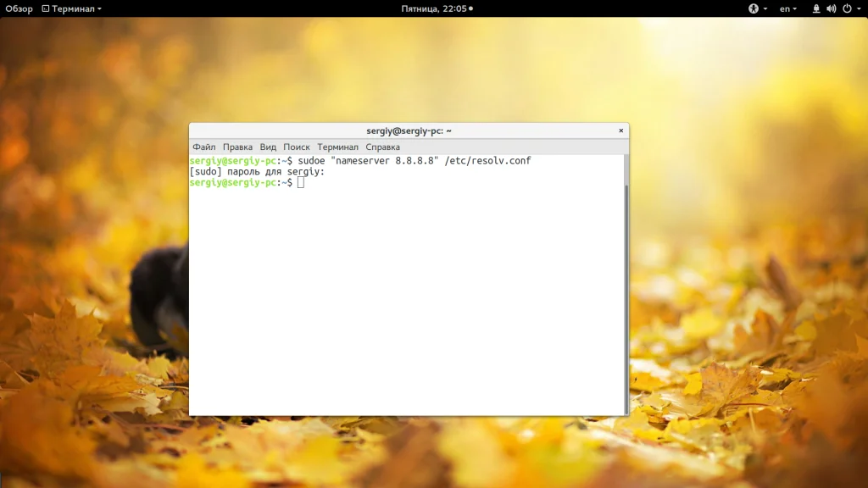Open the clock showing Пятница, 22:05
This screenshot has height=488, width=868.
434,8
